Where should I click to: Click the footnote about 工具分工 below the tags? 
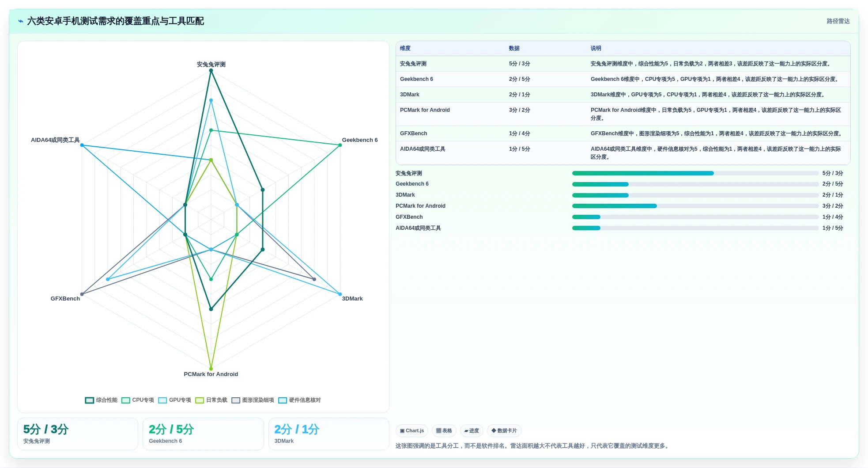pyautogui.click(x=533, y=446)
